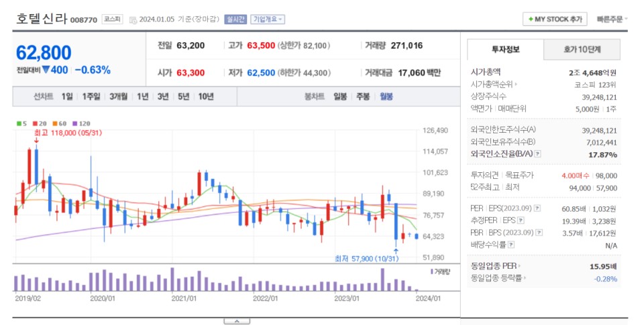The height and width of the screenshot is (325, 644).
Task: Open help icon beside 배당수익률
Action: pyautogui.click(x=511, y=245)
